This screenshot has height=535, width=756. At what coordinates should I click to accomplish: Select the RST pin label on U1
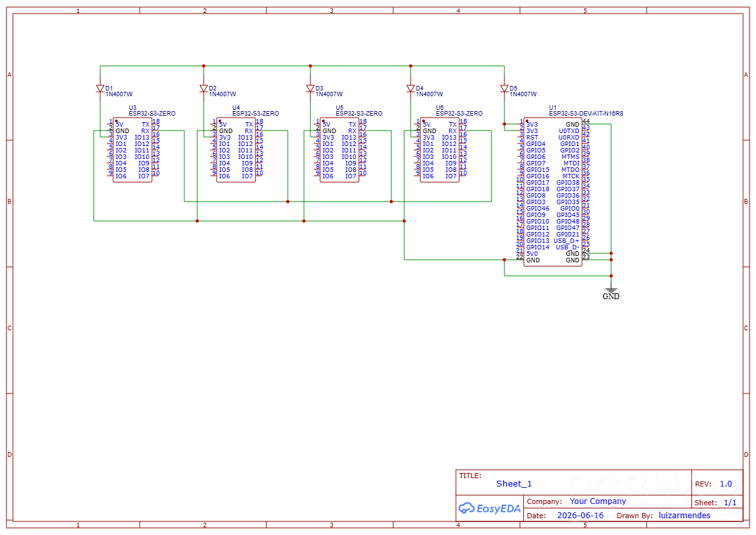532,137
